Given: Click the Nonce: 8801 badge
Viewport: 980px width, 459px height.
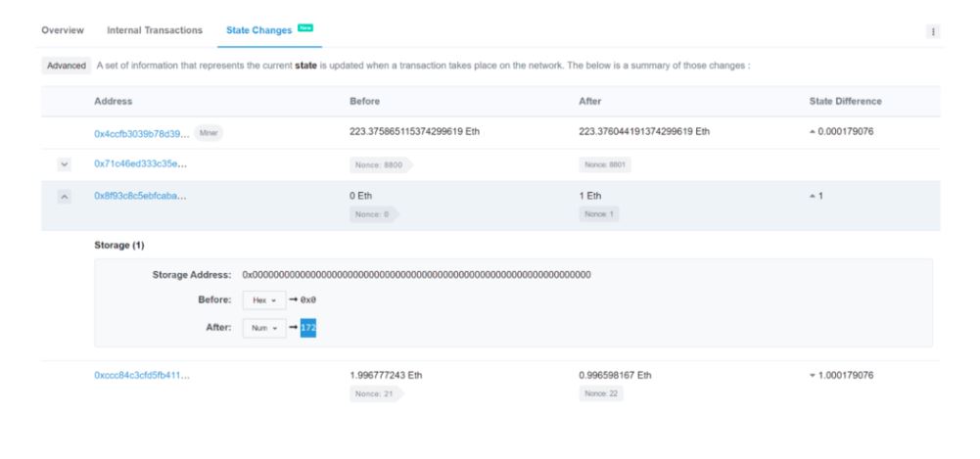Looking at the screenshot, I should point(605,164).
